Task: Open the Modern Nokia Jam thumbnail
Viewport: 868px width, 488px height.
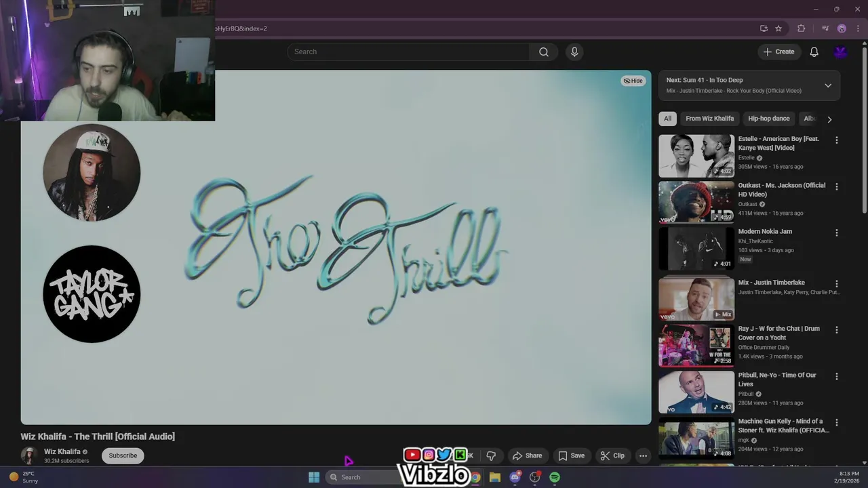Action: pyautogui.click(x=696, y=249)
